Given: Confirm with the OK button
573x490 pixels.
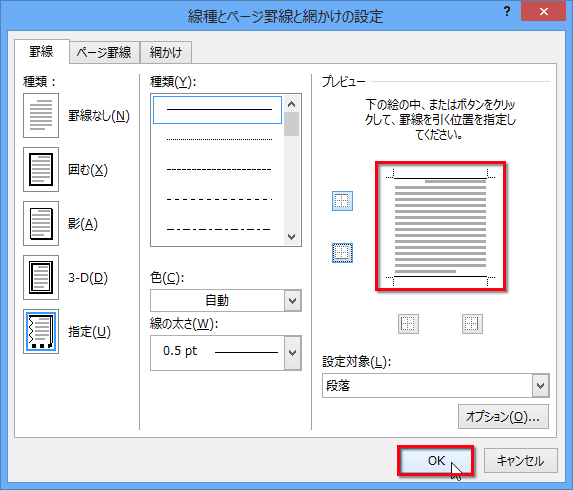Looking at the screenshot, I should point(436,461).
